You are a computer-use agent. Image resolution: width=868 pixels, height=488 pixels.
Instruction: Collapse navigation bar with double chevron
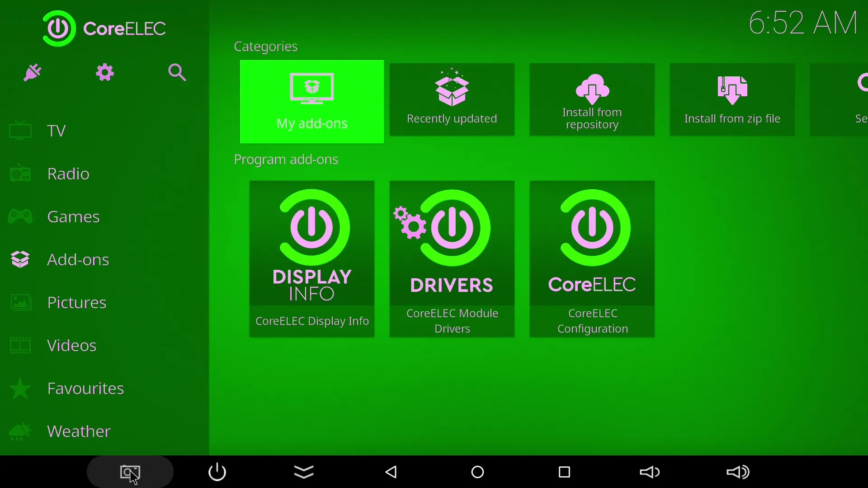coord(304,473)
